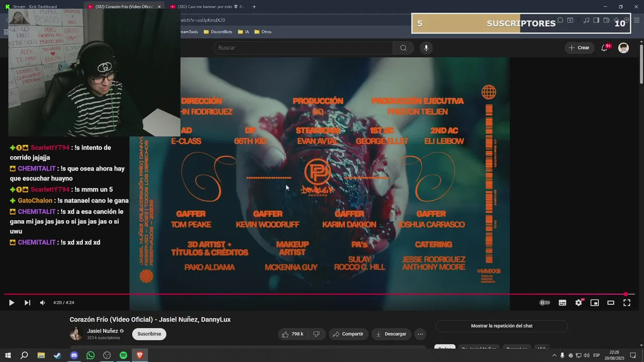The image size is (644, 362).
Task: Click the ESP language indicator
Action: (x=597, y=355)
